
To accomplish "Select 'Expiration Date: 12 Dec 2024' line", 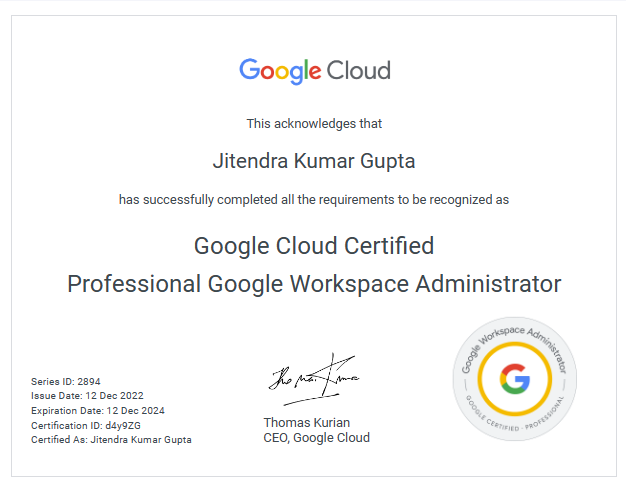I will (98, 411).
